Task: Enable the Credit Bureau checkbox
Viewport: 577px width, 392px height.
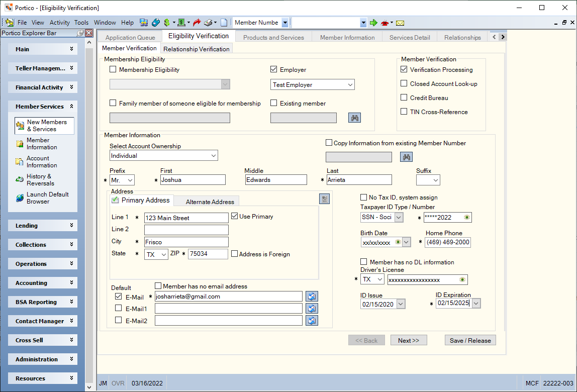Action: coord(404,97)
